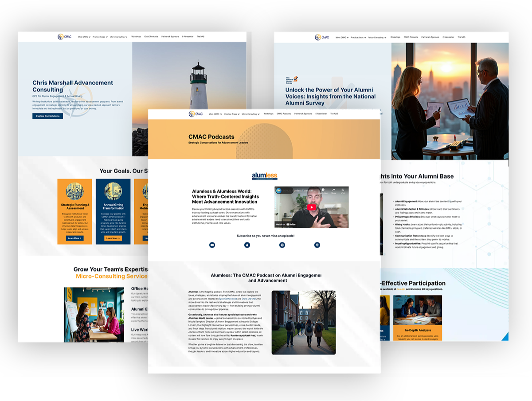Expand Meet CMAC dropdown on podcasts page
The height and width of the screenshot is (401, 532).
(x=215, y=114)
